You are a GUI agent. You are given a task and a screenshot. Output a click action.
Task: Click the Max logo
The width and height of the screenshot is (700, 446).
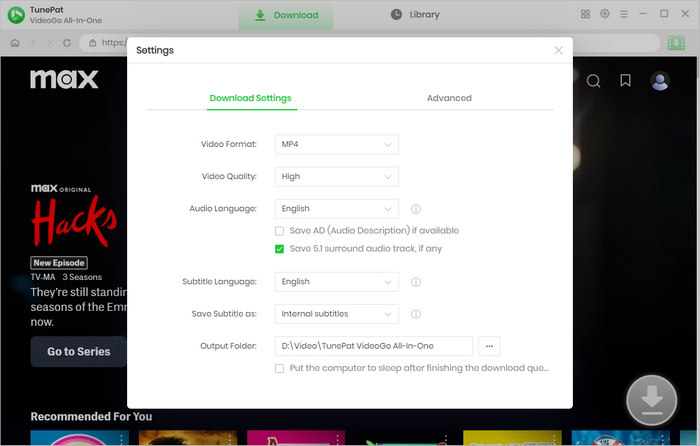(64, 79)
